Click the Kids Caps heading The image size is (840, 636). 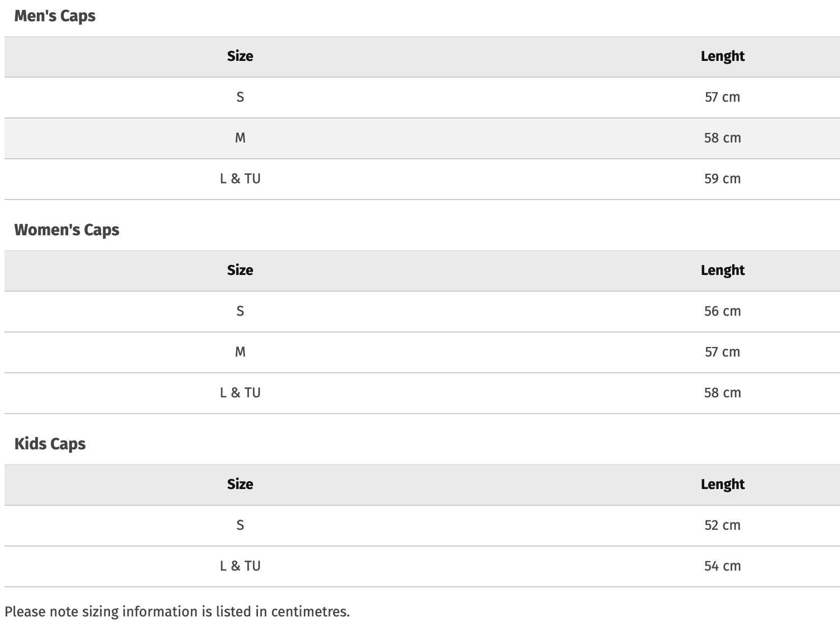pos(50,444)
